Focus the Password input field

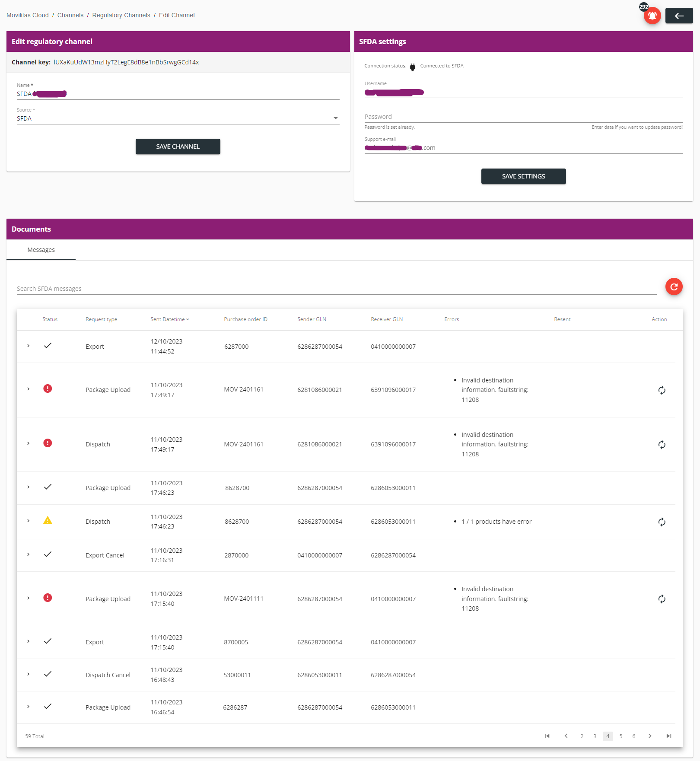coord(524,117)
